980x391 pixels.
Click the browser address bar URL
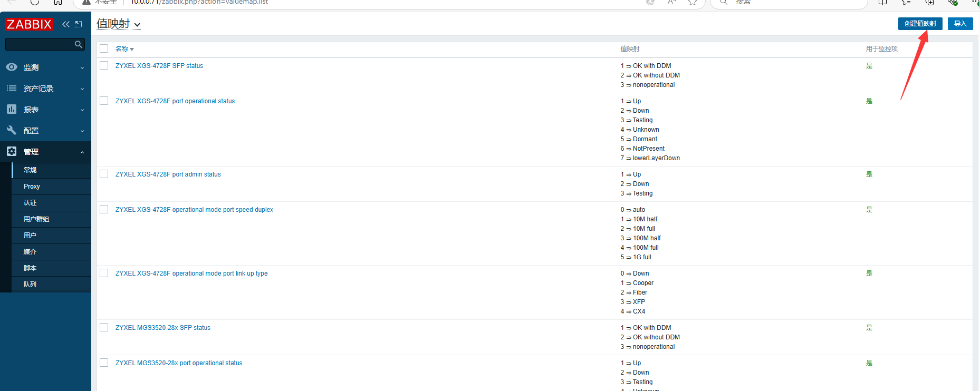coord(199,2)
